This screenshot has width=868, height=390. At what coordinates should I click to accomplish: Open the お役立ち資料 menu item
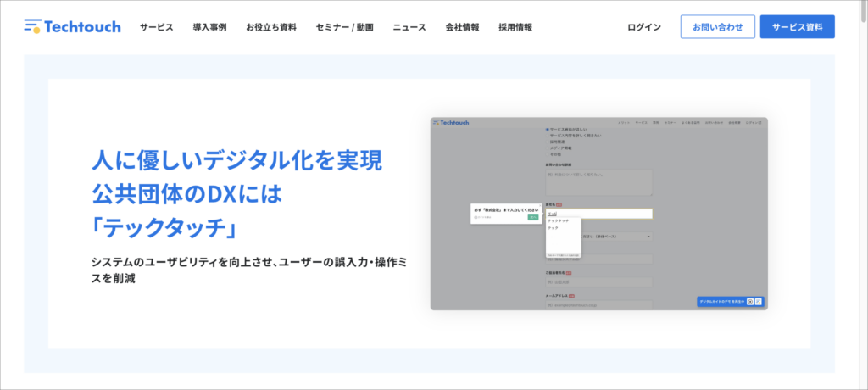coord(271,27)
